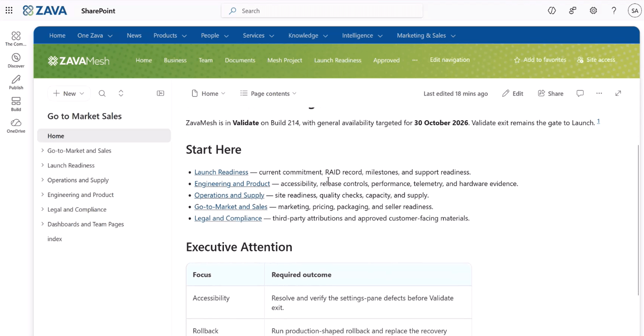Screen dimensions: 644x336
Task: Open the Marketing & Sales menu
Action: pyautogui.click(x=426, y=35)
